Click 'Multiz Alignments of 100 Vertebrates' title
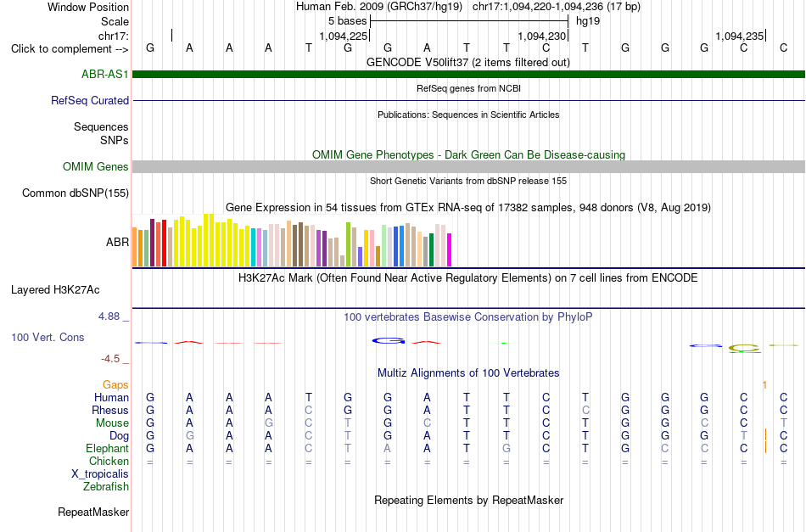The height and width of the screenshot is (532, 806). pyautogui.click(x=468, y=372)
